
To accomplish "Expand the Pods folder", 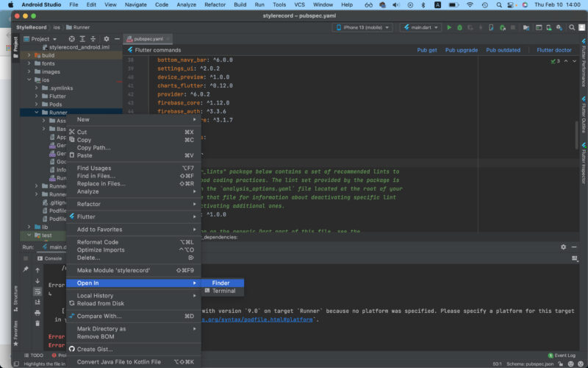I will click(x=36, y=104).
